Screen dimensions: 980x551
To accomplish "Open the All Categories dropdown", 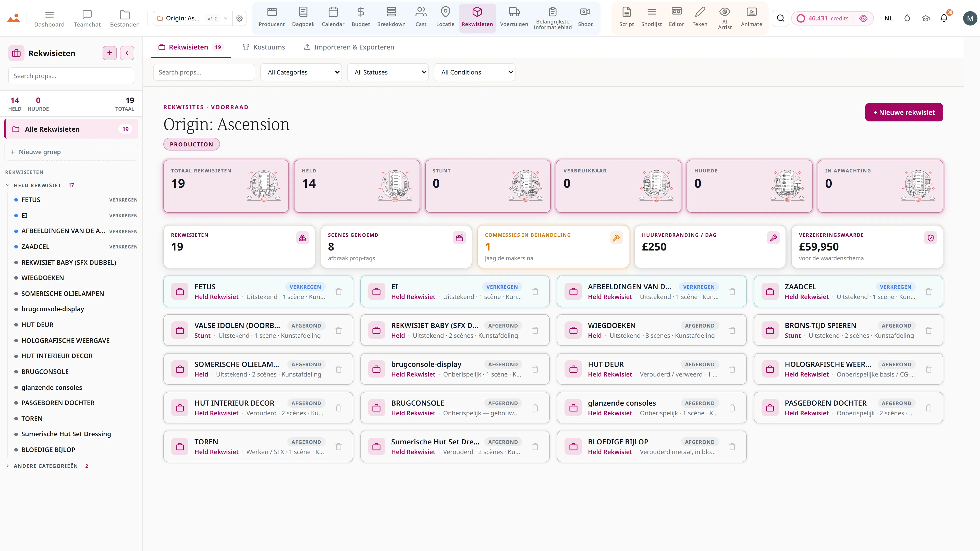I will (301, 72).
